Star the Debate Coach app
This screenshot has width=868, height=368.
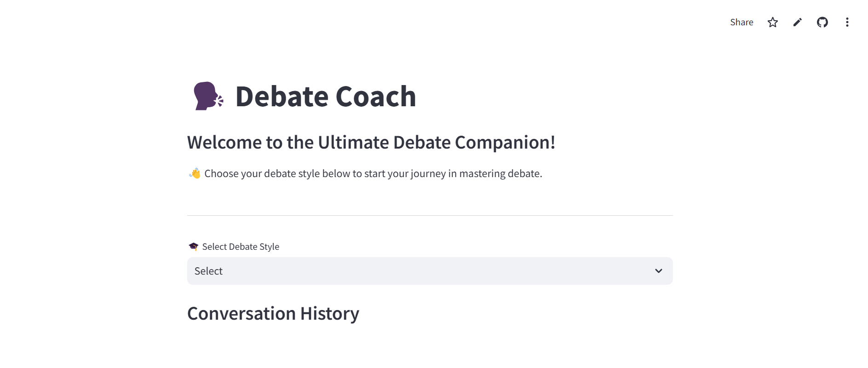point(773,22)
